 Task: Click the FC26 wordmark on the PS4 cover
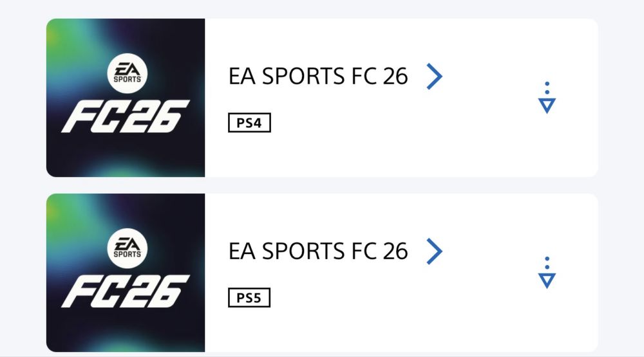(126, 116)
